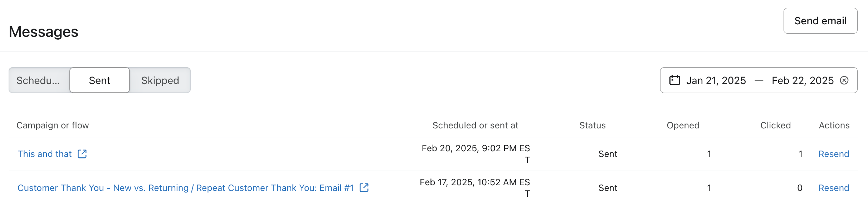Viewport: 868px width, 201px height.
Task: Resend the This and that message
Action: point(834,154)
